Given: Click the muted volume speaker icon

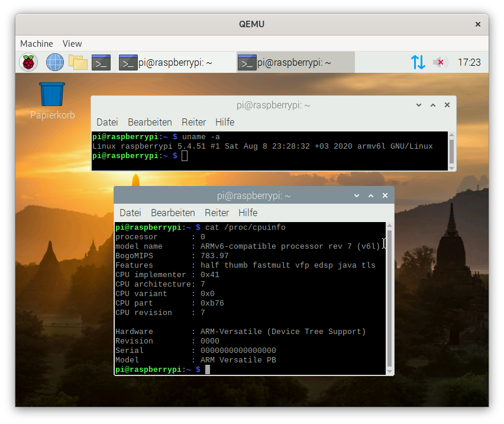Looking at the screenshot, I should pyautogui.click(x=440, y=62).
